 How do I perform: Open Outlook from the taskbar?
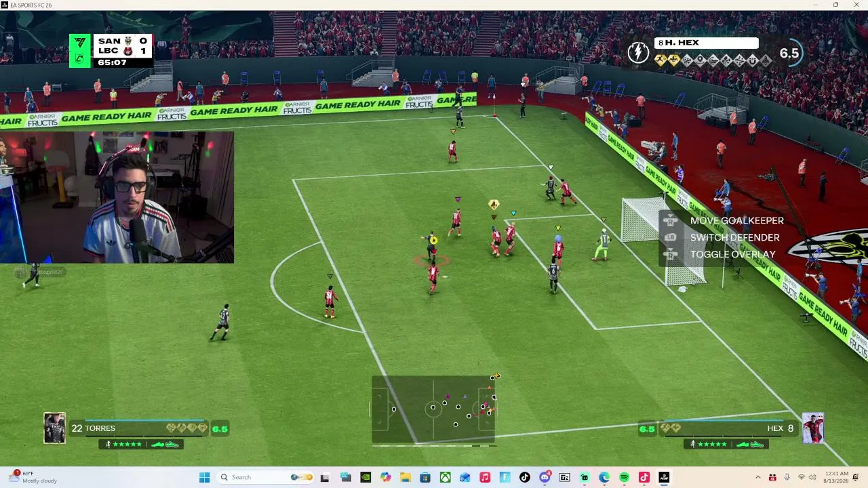(465, 477)
